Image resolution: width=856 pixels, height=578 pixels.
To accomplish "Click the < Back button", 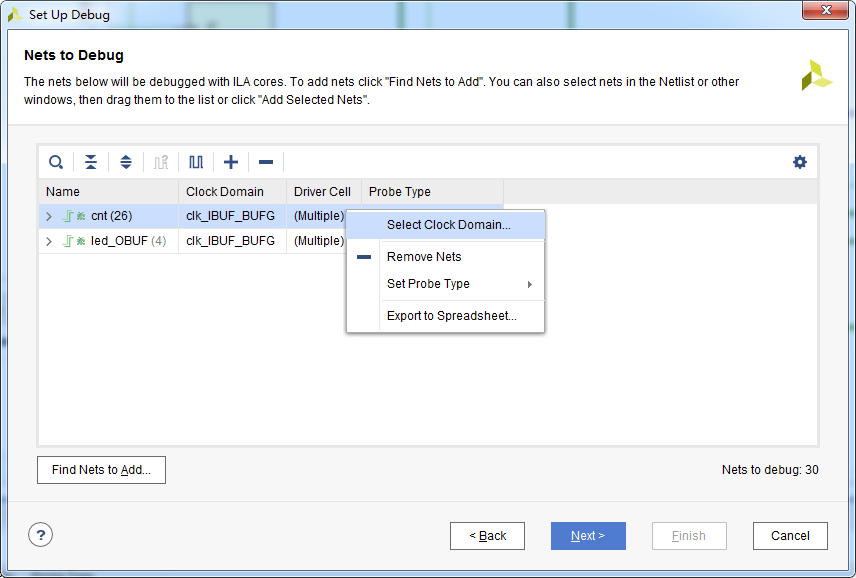I will 488,536.
